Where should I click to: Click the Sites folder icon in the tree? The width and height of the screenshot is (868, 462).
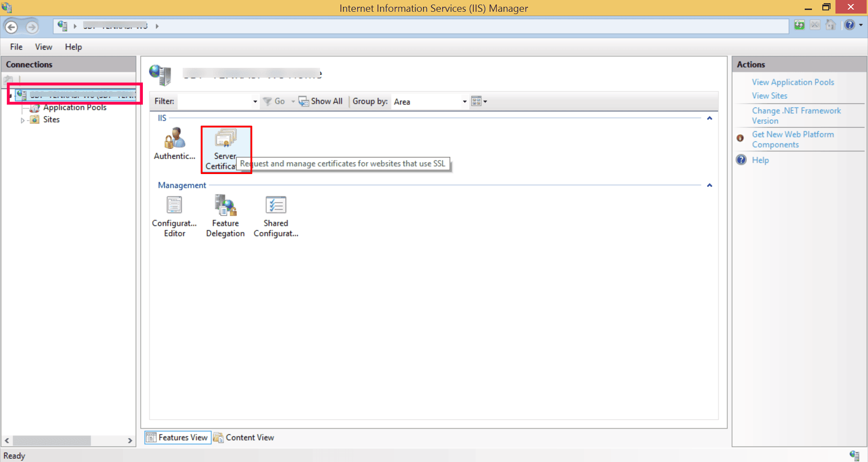point(35,120)
